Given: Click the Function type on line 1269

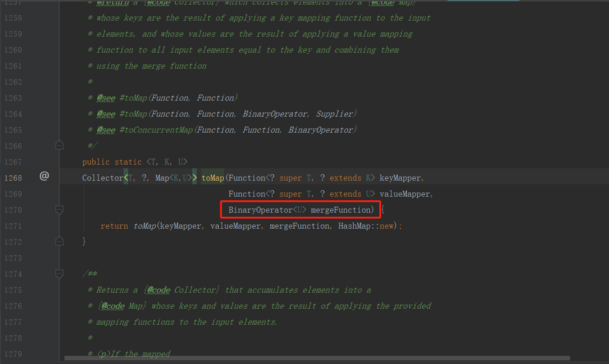Looking at the screenshot, I should (x=247, y=194).
